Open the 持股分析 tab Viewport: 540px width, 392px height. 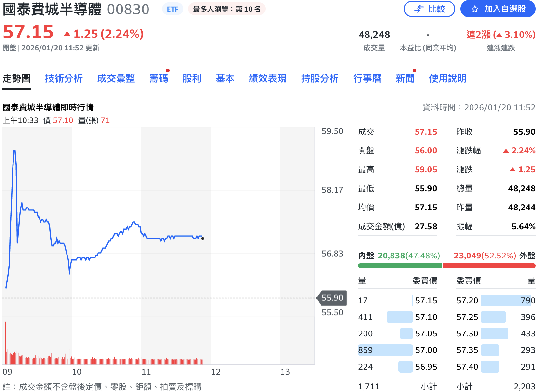[x=320, y=78]
